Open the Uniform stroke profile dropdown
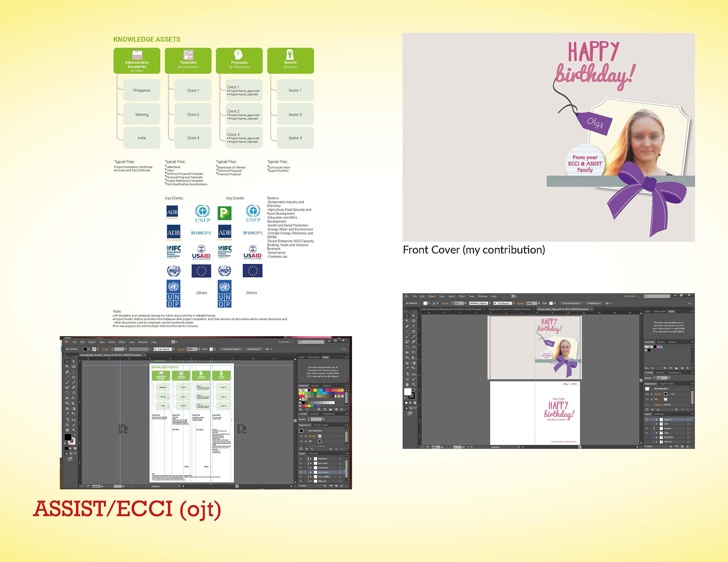728x562 pixels. point(490,303)
